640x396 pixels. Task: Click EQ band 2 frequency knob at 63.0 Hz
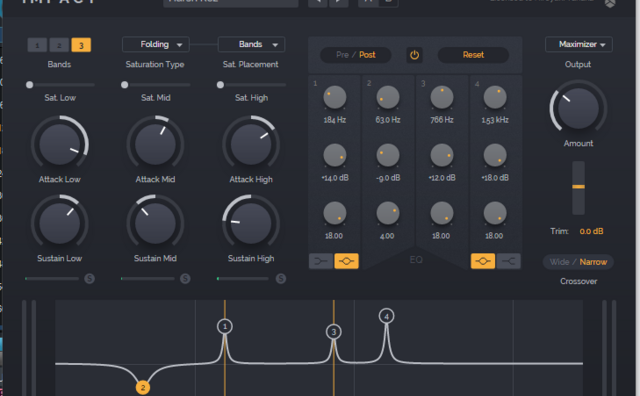pyautogui.click(x=388, y=98)
